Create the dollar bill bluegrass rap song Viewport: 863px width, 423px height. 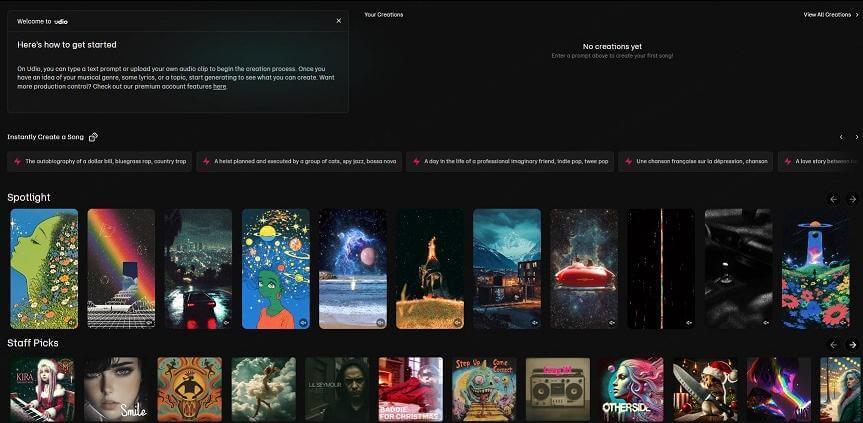(100, 162)
